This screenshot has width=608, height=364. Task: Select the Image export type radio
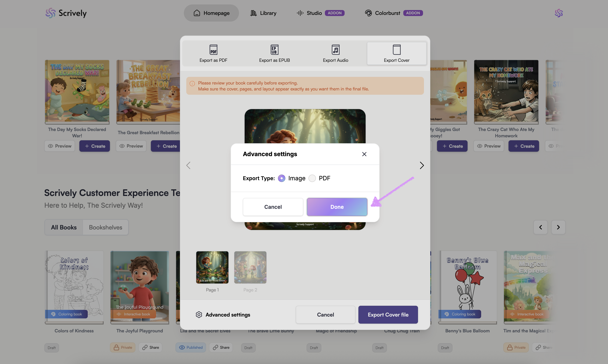281,178
